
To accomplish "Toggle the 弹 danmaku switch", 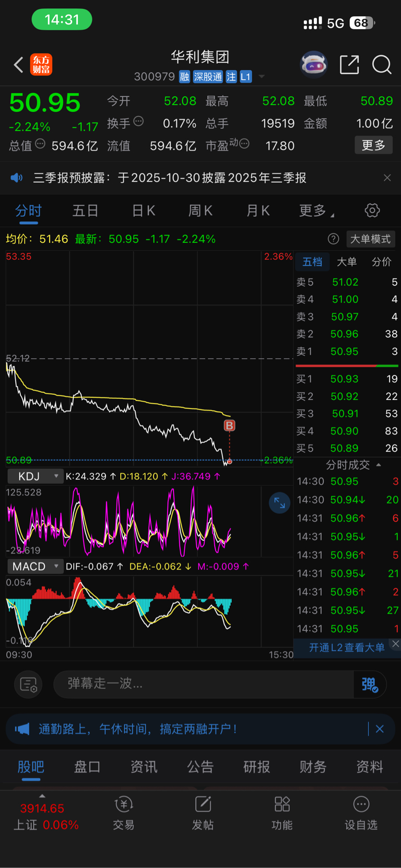I will [x=370, y=684].
